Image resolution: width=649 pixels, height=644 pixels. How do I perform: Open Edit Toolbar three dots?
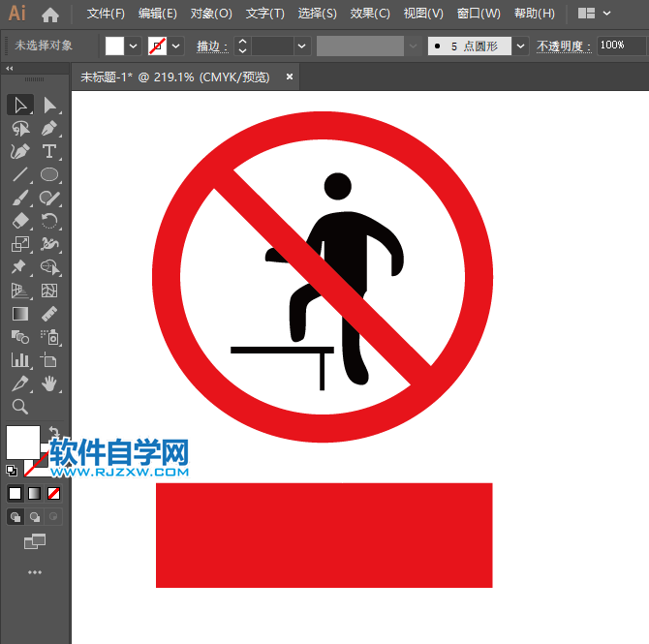35,572
